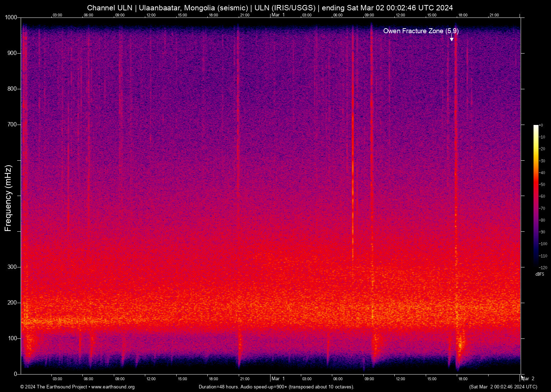Click the Frequency (mHz) vertical axis title

8,198
